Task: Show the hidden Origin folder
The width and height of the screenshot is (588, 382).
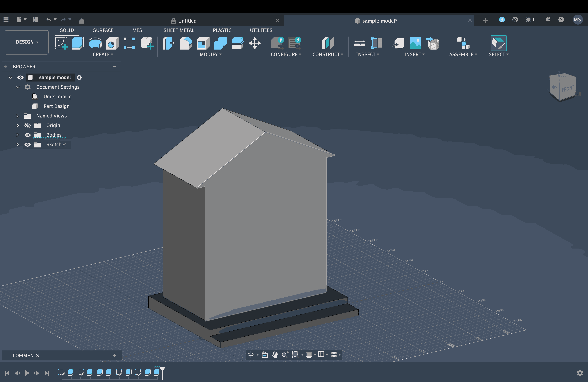Action: (27, 125)
